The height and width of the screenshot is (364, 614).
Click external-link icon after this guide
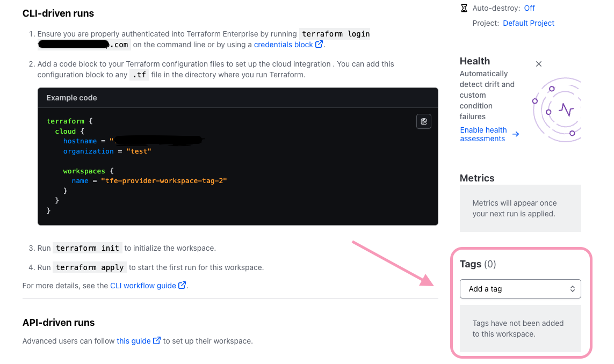157,341
